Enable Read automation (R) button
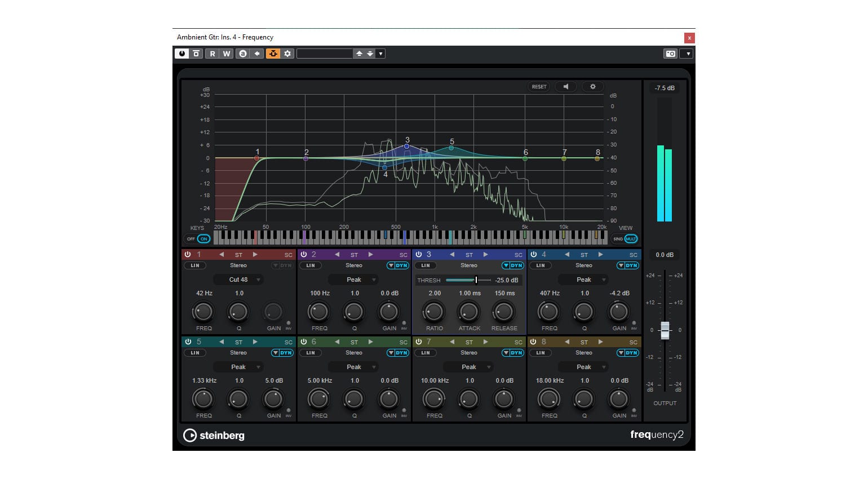This screenshot has height=479, width=868. click(212, 54)
